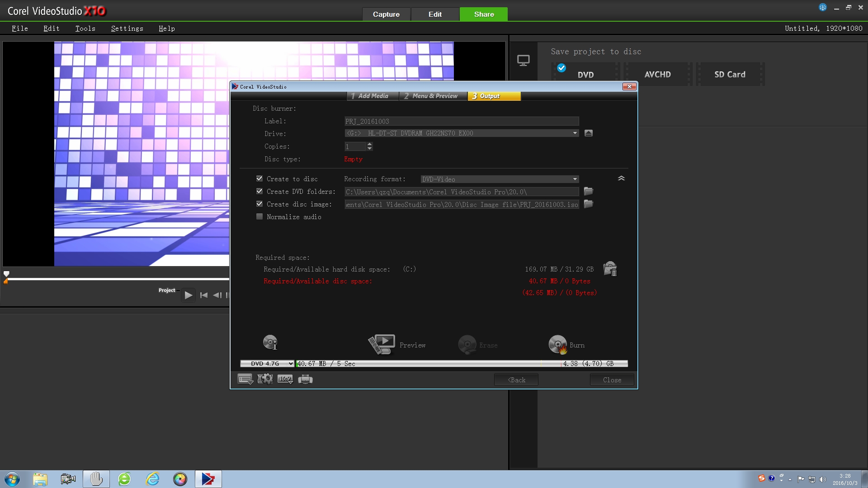Toggle the Create disc image checkbox
This screenshot has width=868, height=488.
pos(259,204)
